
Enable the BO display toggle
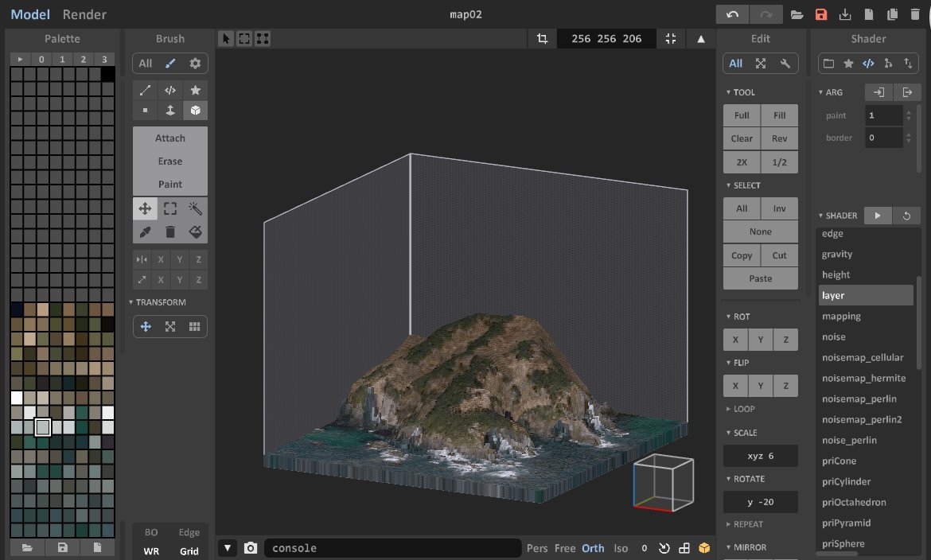150,532
